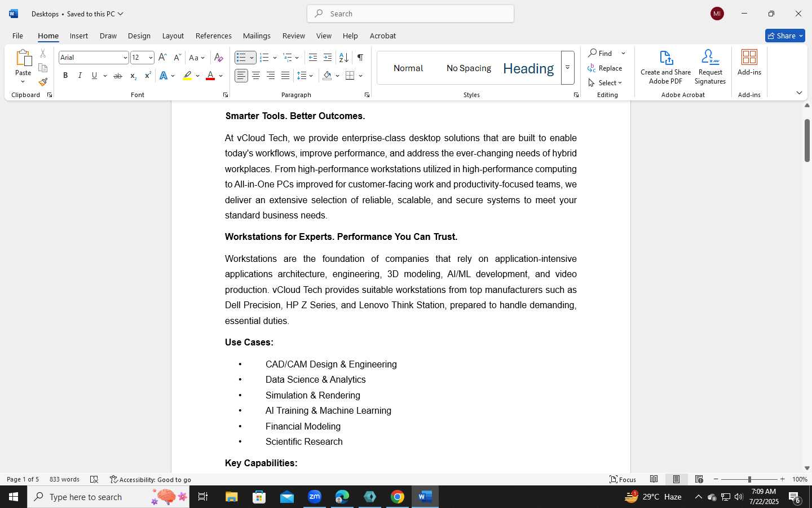Viewport: 812px width, 508px height.
Task: Click the Paste clipboard icon
Action: click(x=23, y=58)
